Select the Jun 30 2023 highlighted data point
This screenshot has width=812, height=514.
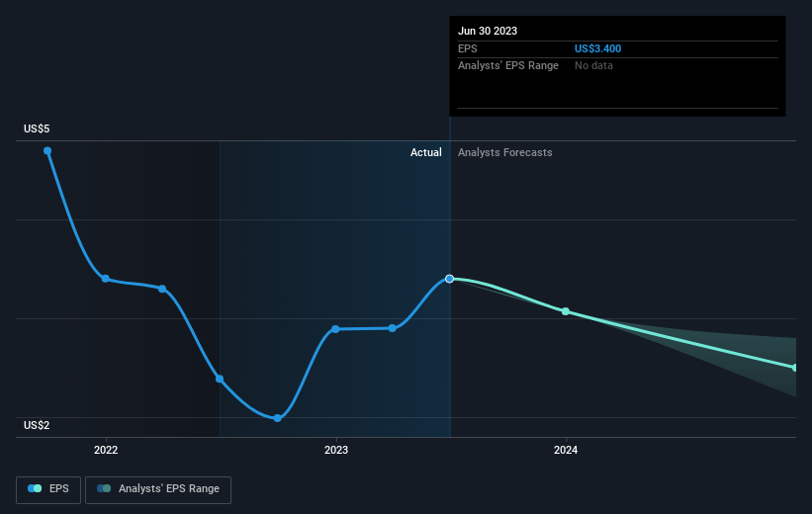(x=449, y=279)
